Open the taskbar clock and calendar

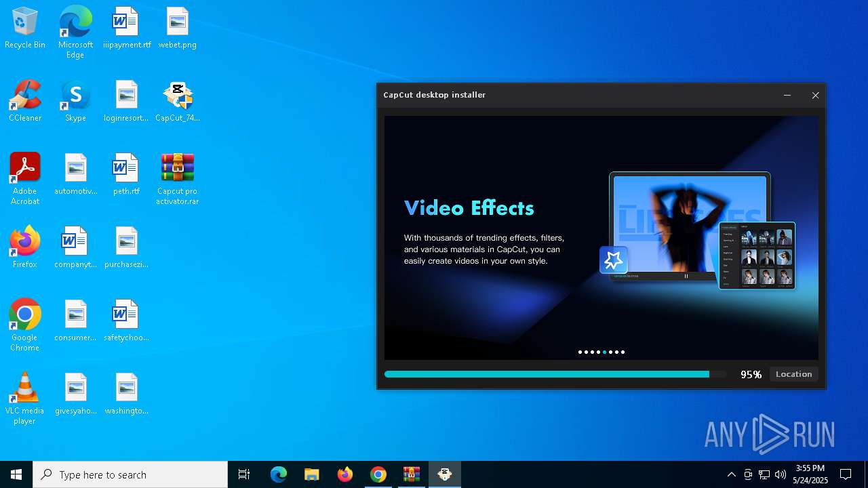tap(810, 474)
